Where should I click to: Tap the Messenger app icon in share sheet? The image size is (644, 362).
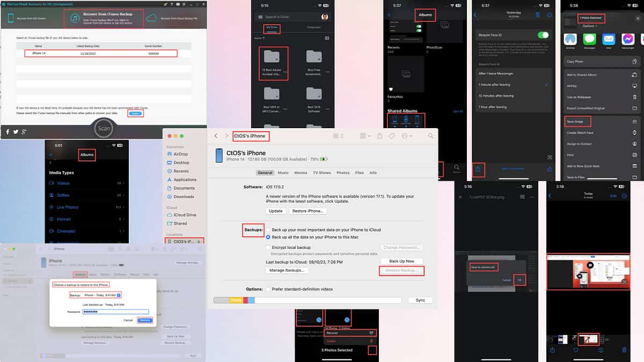(x=627, y=39)
